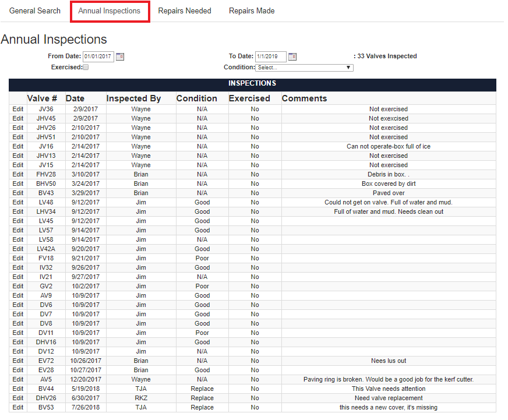
Task: Edit the FHV28 inspection entry
Action: 18,174
